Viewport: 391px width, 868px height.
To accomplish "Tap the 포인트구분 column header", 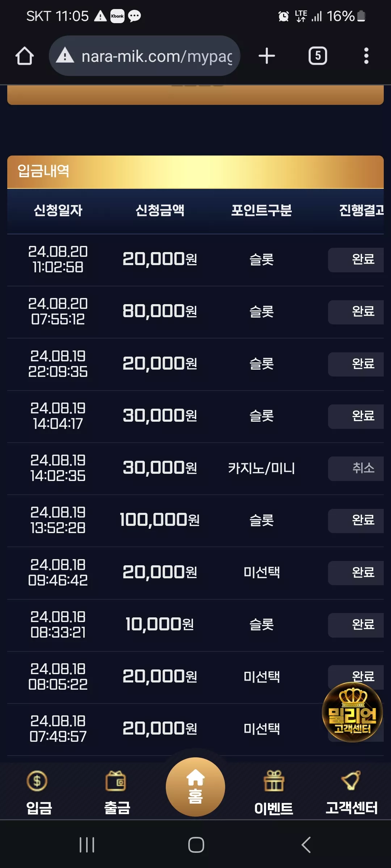I will [x=261, y=210].
